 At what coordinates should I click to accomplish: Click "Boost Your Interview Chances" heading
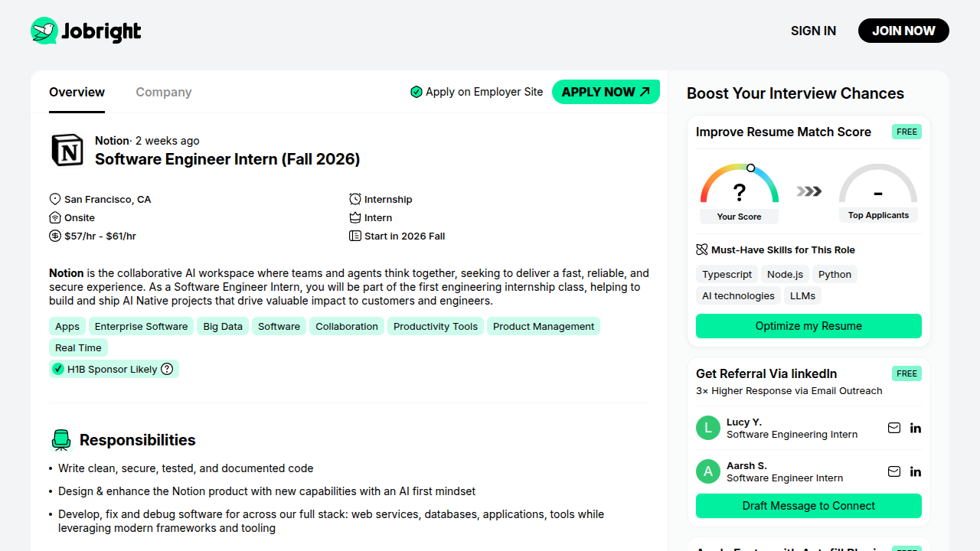[795, 93]
